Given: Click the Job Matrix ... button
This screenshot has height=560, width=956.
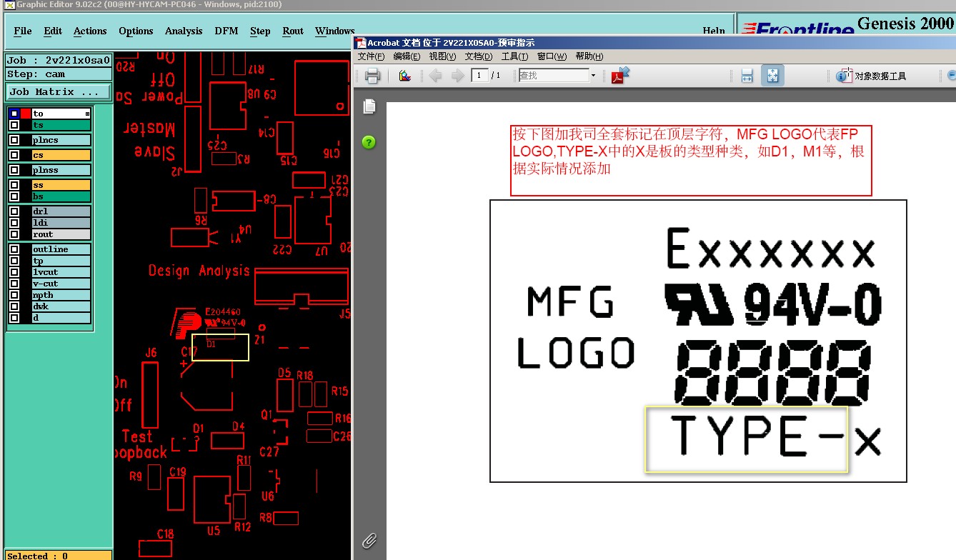Looking at the screenshot, I should pyautogui.click(x=59, y=92).
